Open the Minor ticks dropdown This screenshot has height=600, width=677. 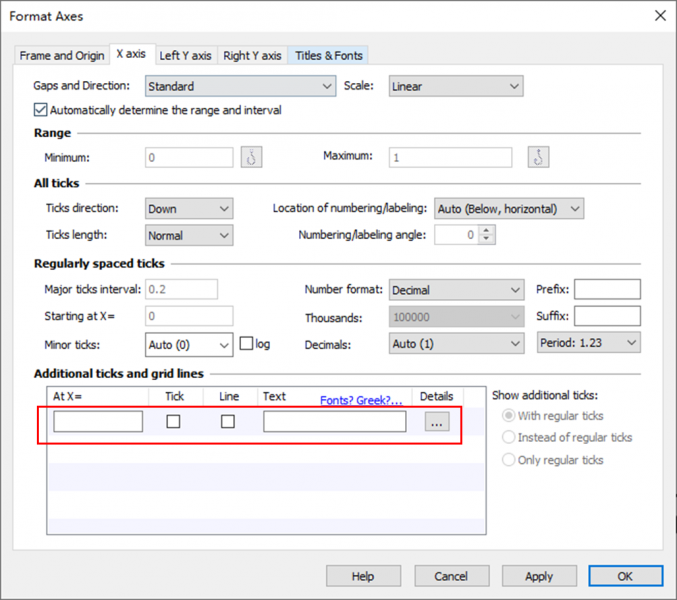click(x=189, y=344)
